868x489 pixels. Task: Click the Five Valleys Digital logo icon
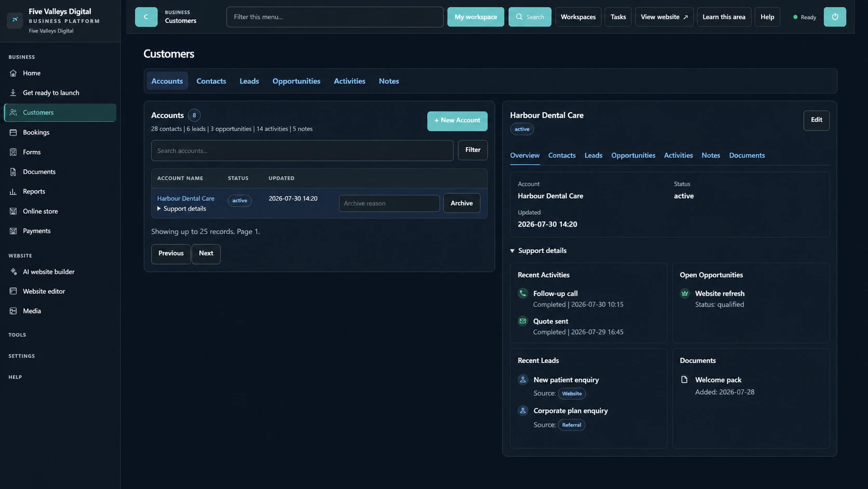pyautogui.click(x=15, y=20)
